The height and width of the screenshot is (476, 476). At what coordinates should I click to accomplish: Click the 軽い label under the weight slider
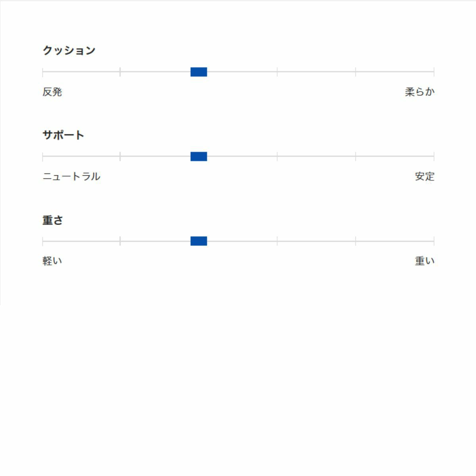(x=52, y=261)
